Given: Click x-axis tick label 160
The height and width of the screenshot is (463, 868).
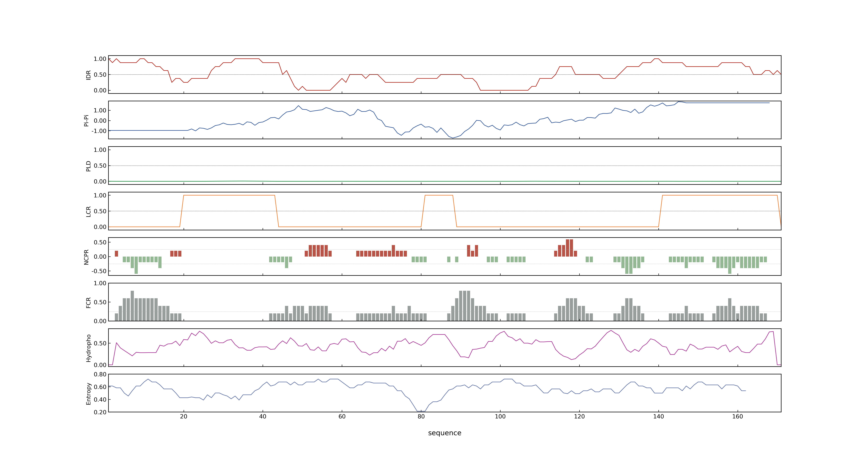Looking at the screenshot, I should [738, 416].
